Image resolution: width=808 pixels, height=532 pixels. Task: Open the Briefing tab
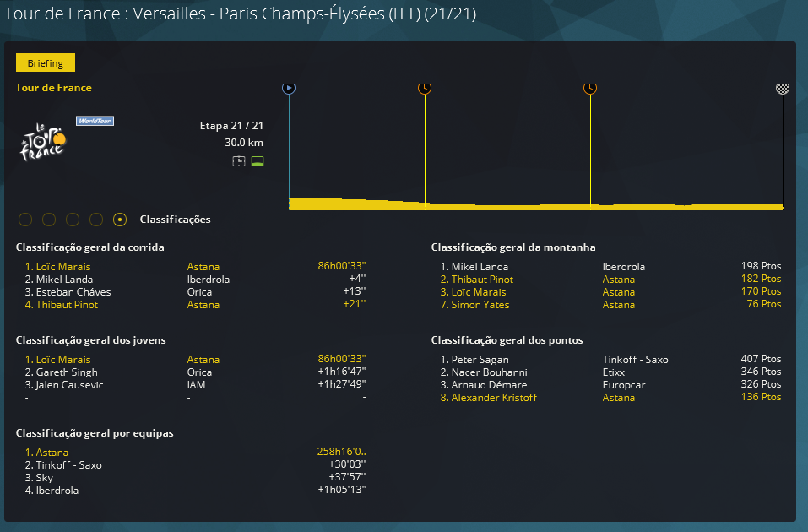(x=46, y=62)
